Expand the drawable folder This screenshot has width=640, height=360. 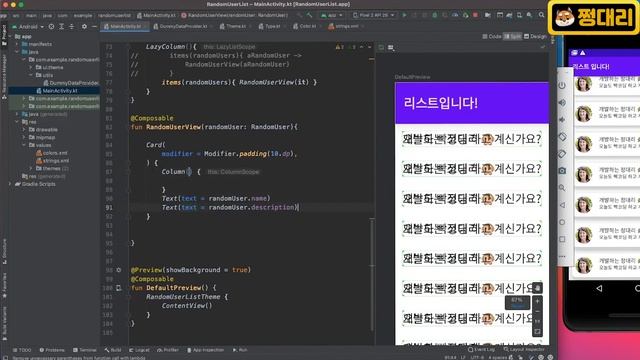point(24,129)
